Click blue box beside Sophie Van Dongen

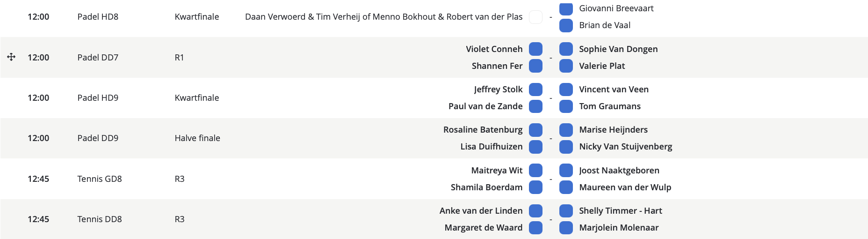(x=566, y=49)
